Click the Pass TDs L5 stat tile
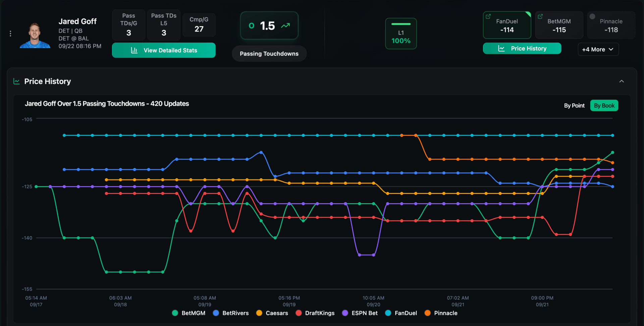 [164, 25]
